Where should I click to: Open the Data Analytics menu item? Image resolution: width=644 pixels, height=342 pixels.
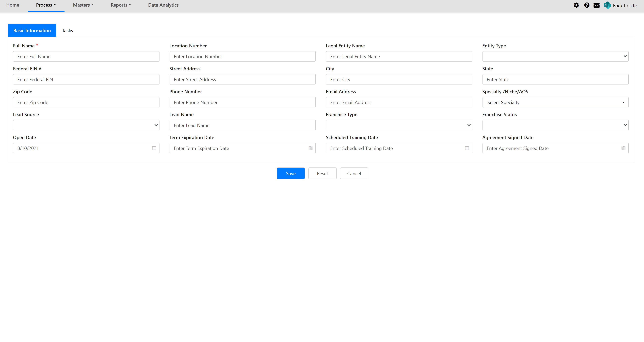[x=163, y=5]
